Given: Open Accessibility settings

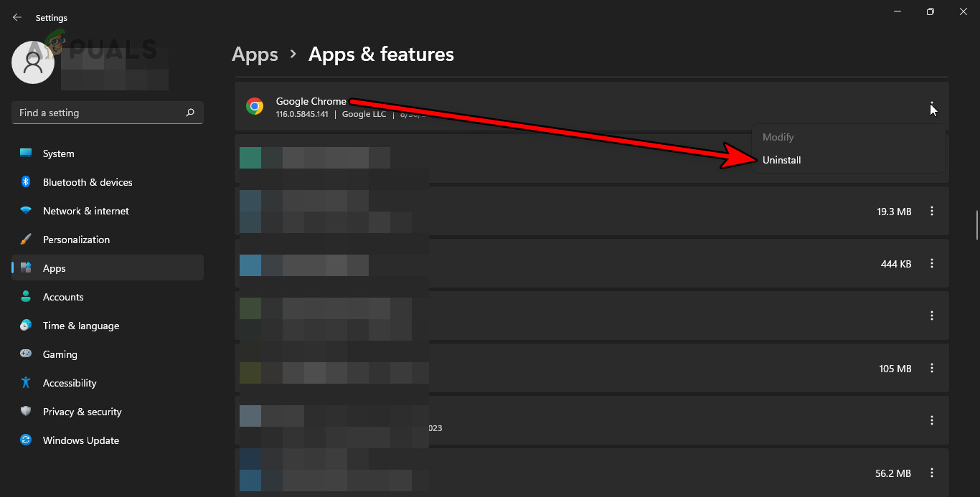Looking at the screenshot, I should (69, 382).
